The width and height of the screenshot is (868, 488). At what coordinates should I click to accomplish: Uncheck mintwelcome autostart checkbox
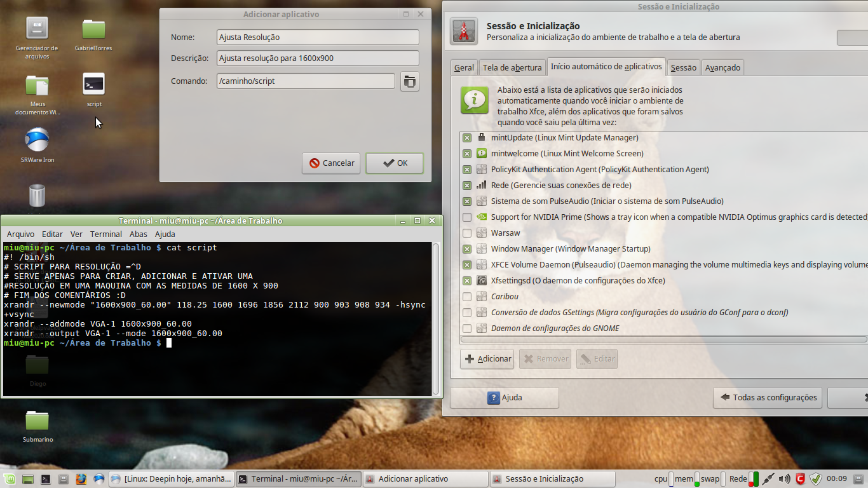(x=467, y=154)
